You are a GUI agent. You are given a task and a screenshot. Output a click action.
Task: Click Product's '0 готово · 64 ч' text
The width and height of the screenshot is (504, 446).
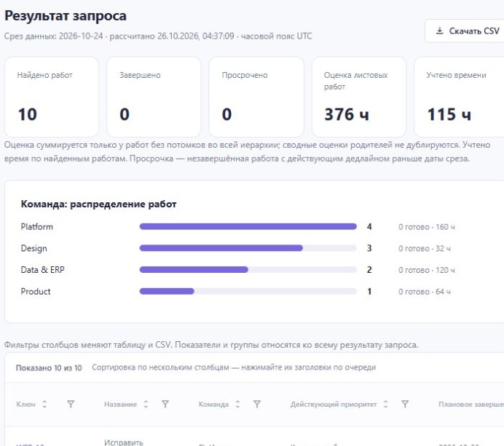pyautogui.click(x=425, y=292)
